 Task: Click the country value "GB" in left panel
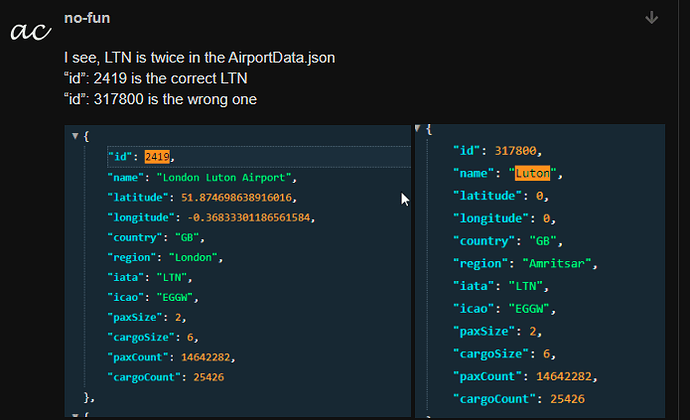(187, 238)
